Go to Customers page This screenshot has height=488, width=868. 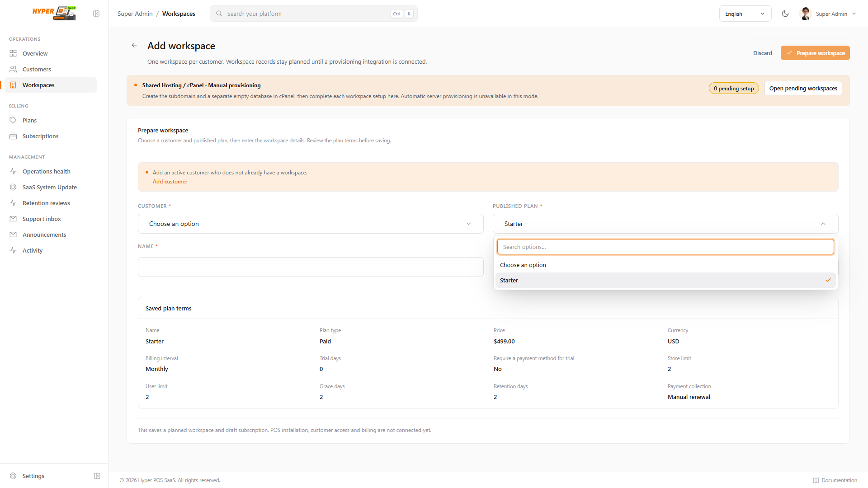pyautogui.click(x=51, y=69)
